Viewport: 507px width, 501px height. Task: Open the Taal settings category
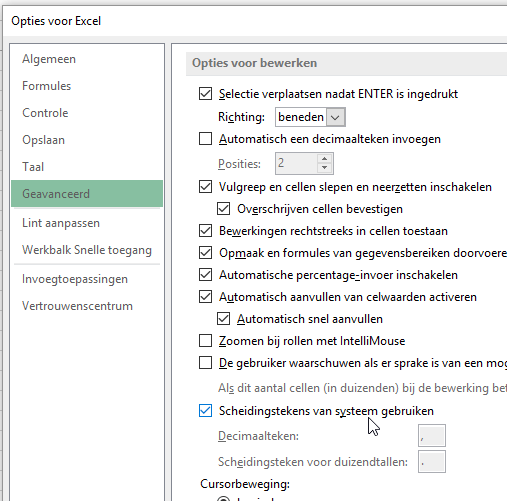coord(33,167)
